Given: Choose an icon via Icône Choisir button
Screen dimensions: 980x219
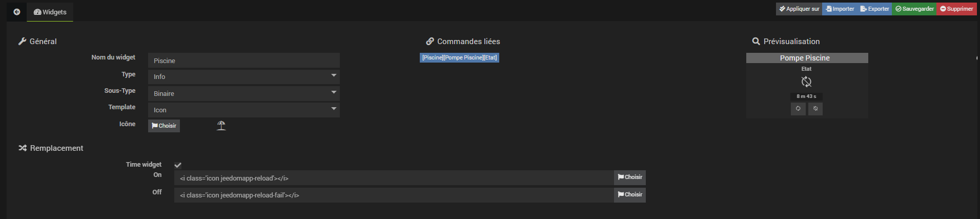Looking at the screenshot, I should (x=164, y=126).
